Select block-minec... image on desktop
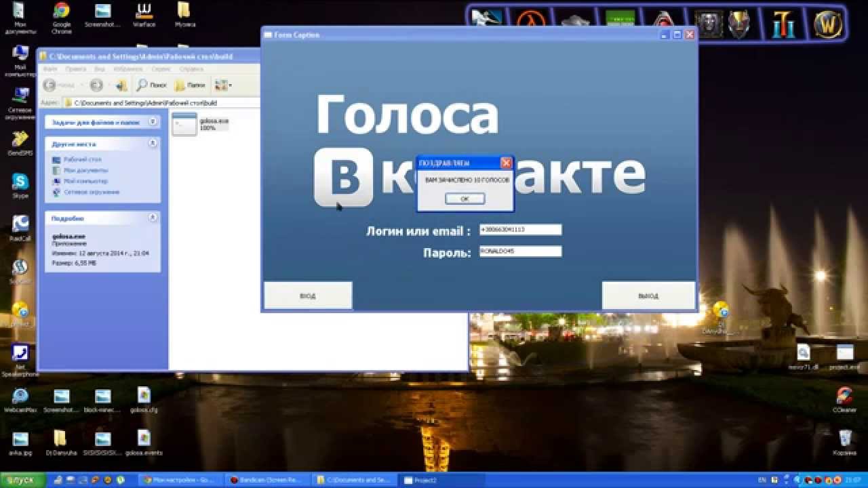The width and height of the screenshot is (868, 488). (102, 401)
